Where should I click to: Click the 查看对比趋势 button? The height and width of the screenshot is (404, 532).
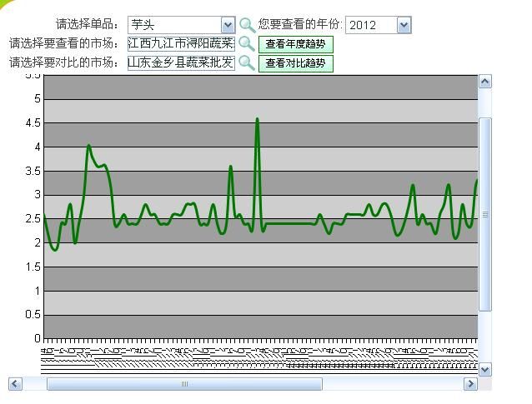(x=295, y=63)
